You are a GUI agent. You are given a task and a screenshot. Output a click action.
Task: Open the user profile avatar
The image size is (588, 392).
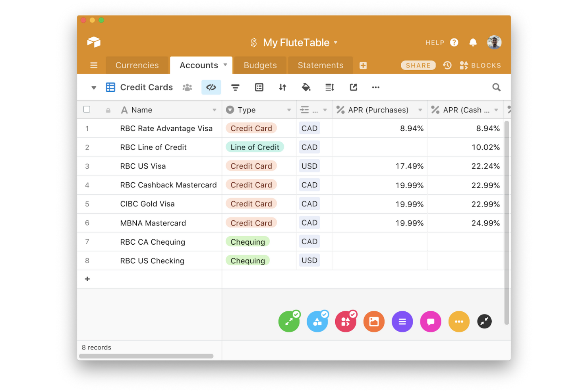point(494,42)
